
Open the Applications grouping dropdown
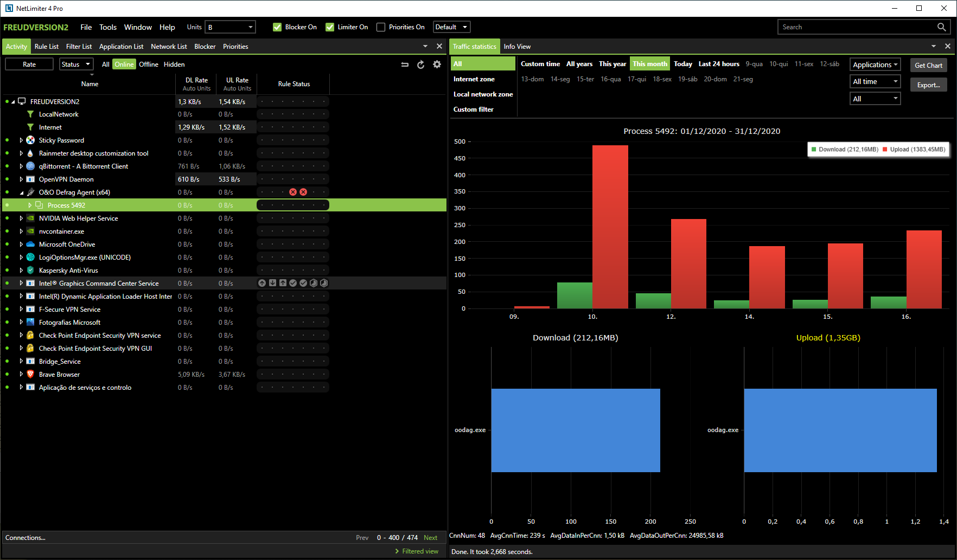875,65
